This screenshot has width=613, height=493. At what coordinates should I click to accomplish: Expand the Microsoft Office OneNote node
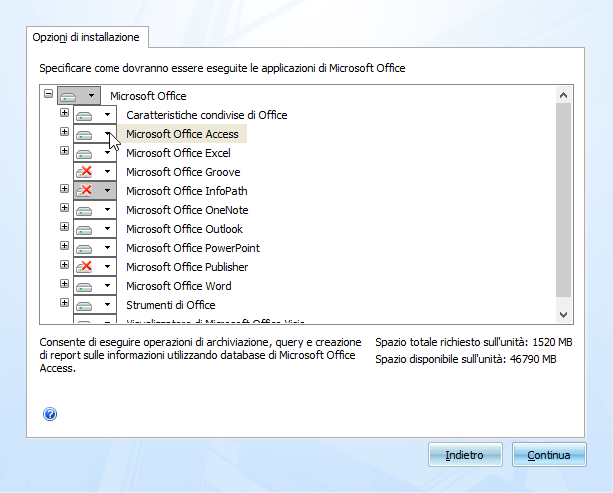click(65, 208)
